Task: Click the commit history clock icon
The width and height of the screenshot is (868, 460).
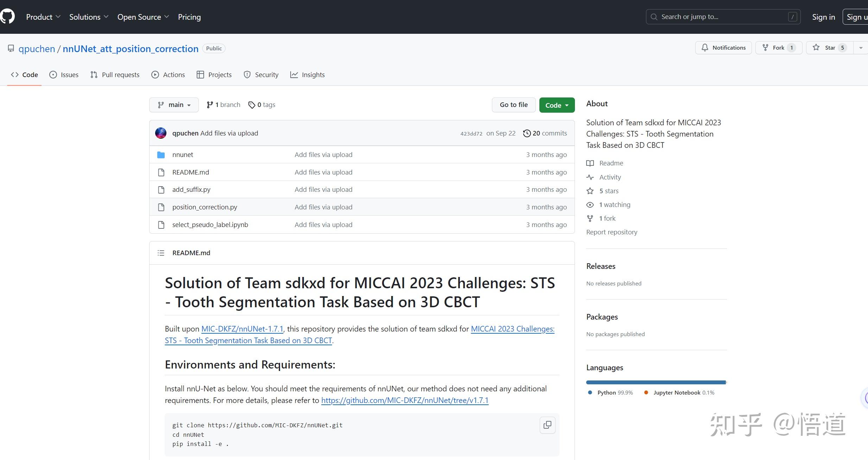Action: pyautogui.click(x=526, y=133)
